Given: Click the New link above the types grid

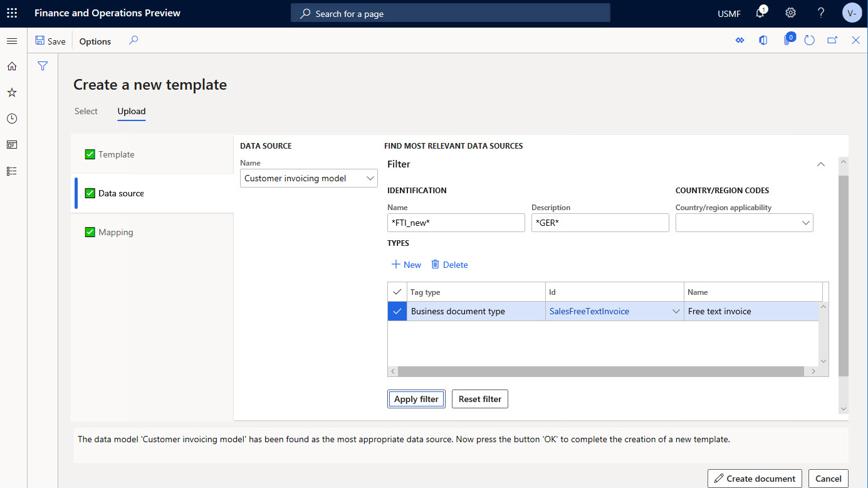Looking at the screenshot, I should tap(406, 264).
